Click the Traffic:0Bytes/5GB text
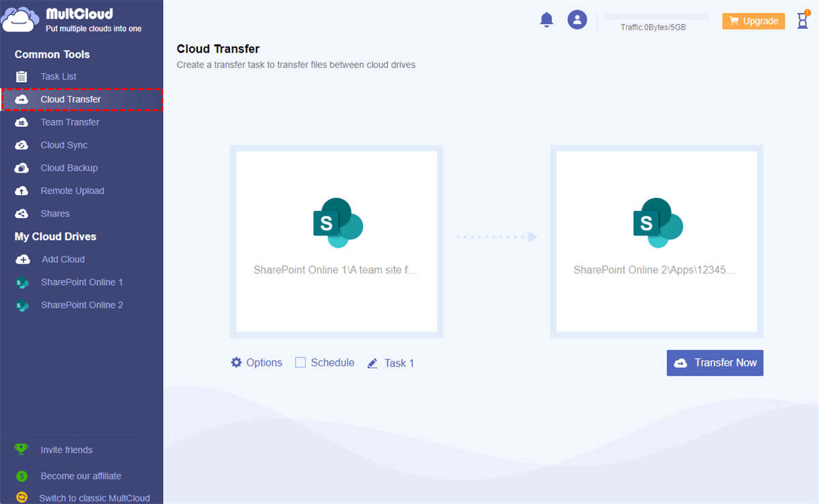Image resolution: width=819 pixels, height=504 pixels. (653, 27)
